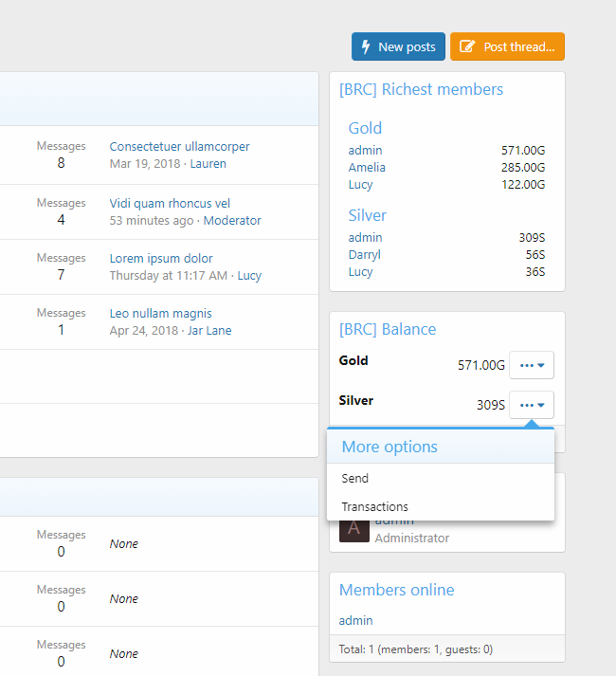
Task: Click the BRC Balance widget title
Action: pos(388,330)
